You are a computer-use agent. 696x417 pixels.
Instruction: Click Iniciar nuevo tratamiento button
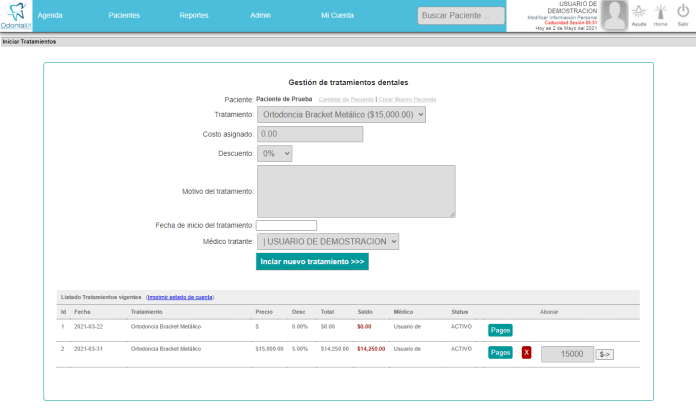click(x=312, y=262)
